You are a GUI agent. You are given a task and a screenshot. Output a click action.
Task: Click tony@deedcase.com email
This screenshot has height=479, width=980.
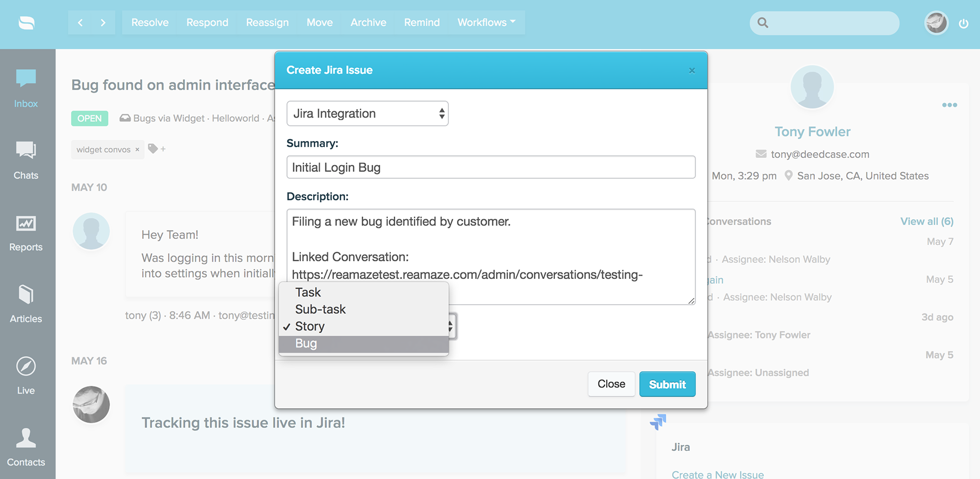click(820, 154)
